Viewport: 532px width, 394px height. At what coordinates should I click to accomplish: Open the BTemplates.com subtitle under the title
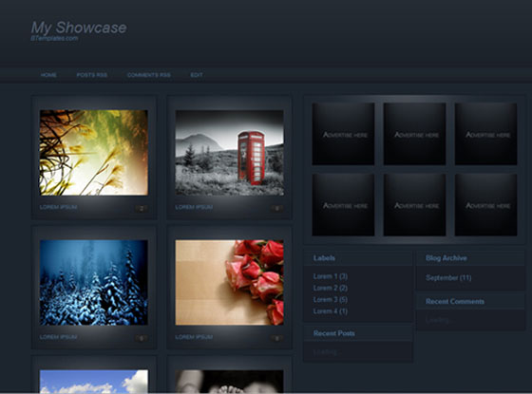click(x=54, y=38)
